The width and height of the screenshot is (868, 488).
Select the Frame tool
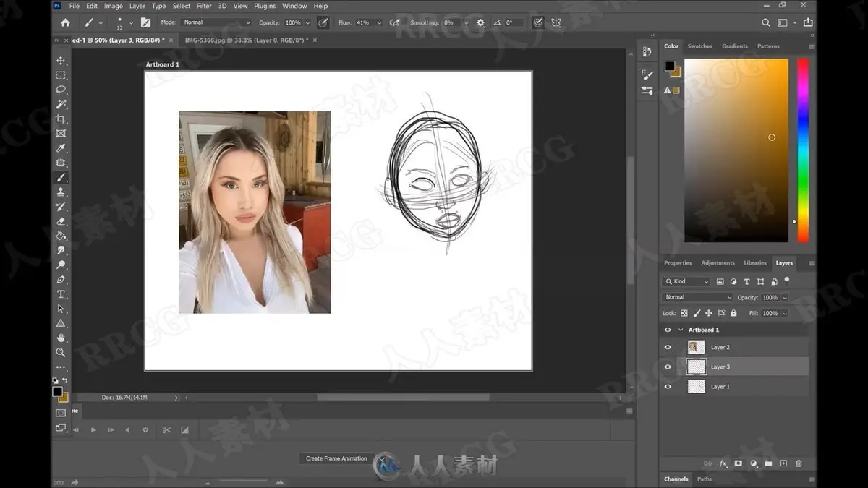61,134
